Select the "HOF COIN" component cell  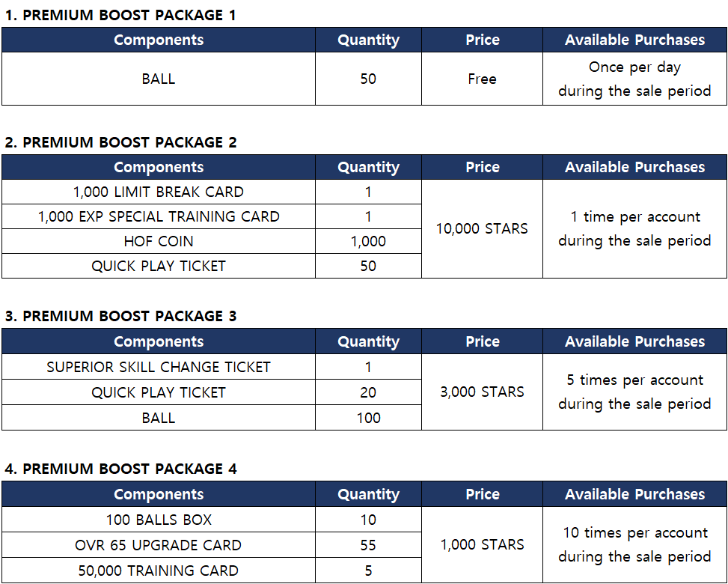[159, 241]
